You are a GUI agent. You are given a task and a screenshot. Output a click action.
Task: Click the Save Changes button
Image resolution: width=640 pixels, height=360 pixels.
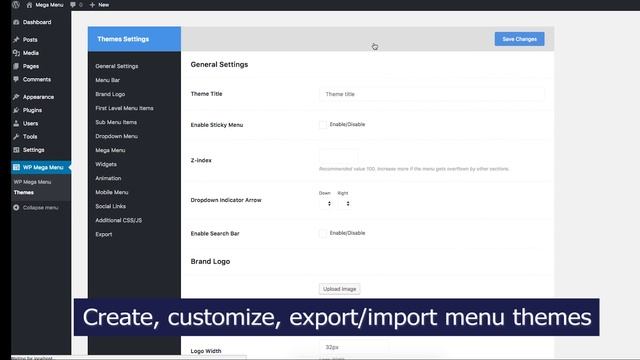[x=519, y=39]
